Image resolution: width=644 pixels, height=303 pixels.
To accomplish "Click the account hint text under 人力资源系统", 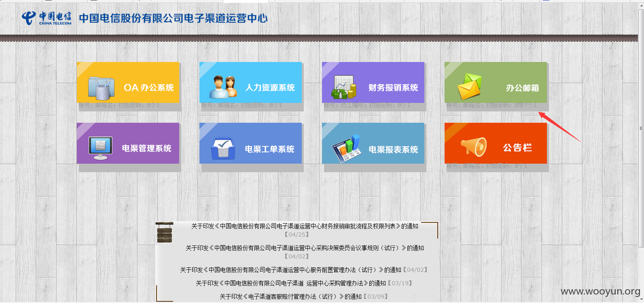I will [x=241, y=105].
